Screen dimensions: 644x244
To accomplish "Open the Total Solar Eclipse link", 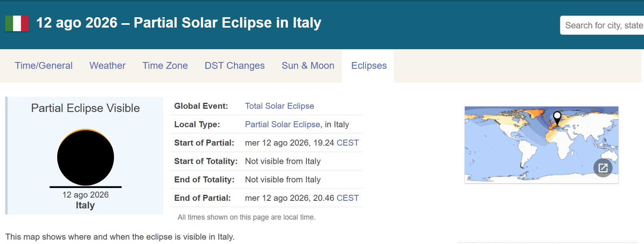I will pos(280,106).
